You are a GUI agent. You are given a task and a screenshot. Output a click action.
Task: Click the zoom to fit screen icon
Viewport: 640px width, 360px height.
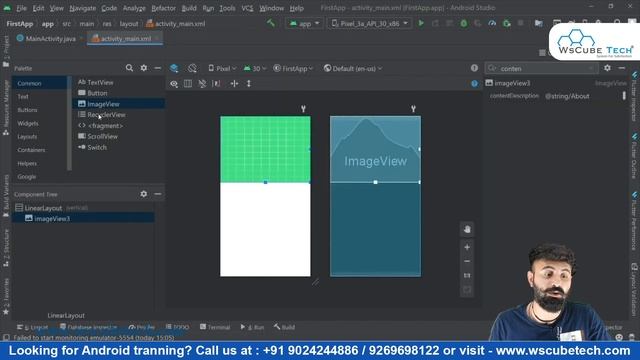tap(467, 290)
